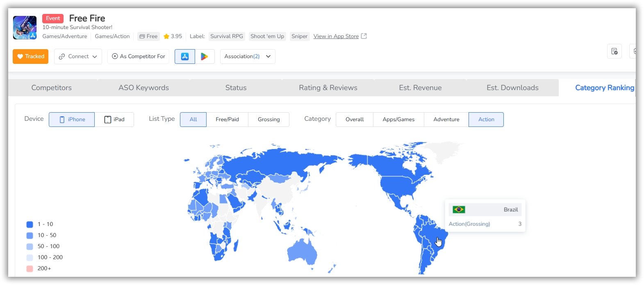The image size is (644, 285).
Task: Open the Status tab
Action: coord(236,88)
